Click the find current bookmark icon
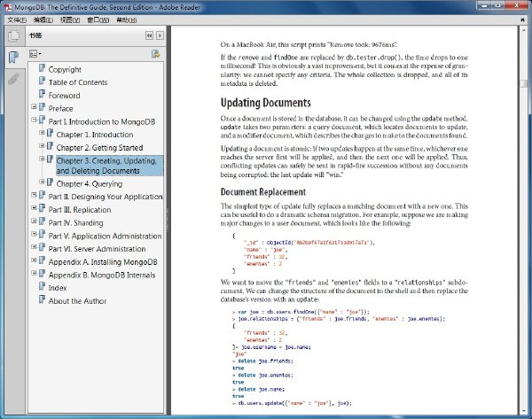This screenshot has width=532, height=419. click(x=156, y=54)
